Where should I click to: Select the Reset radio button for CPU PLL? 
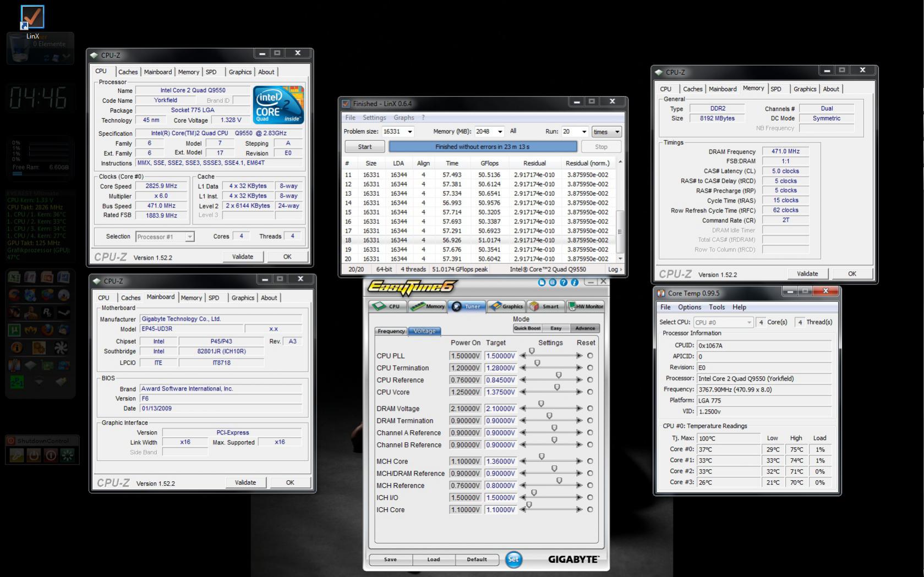pyautogui.click(x=590, y=356)
